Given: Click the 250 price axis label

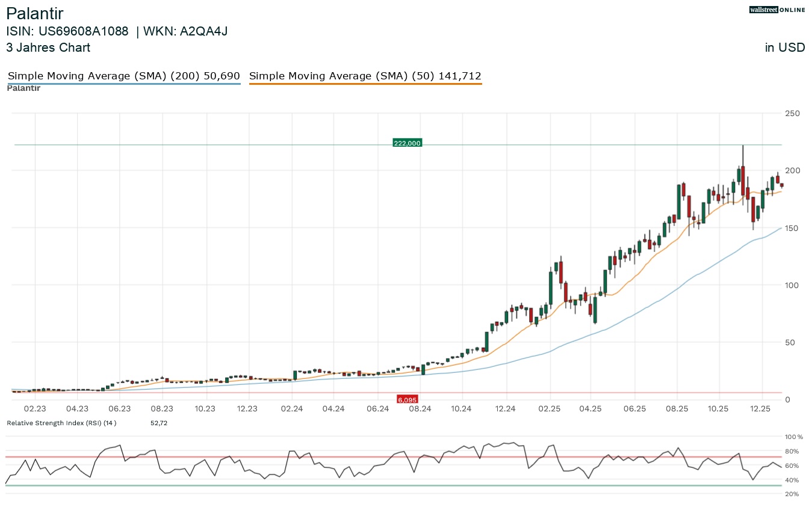Looking at the screenshot, I should coord(791,113).
